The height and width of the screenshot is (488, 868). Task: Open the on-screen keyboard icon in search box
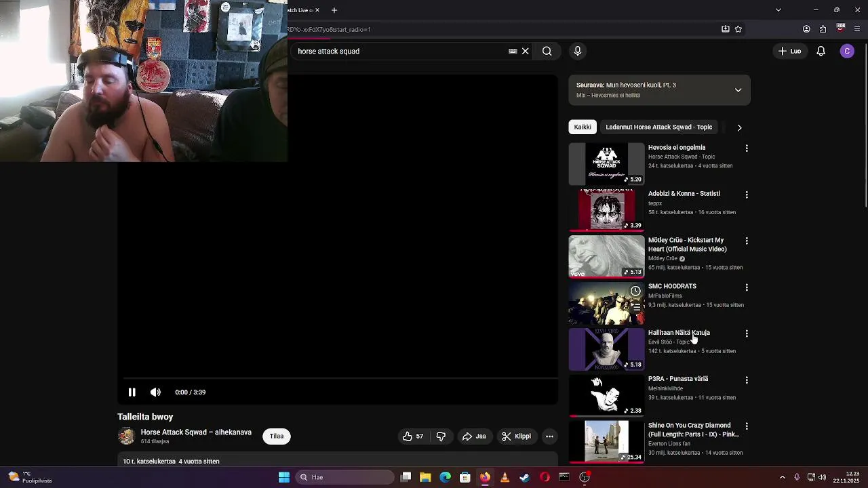click(x=513, y=51)
